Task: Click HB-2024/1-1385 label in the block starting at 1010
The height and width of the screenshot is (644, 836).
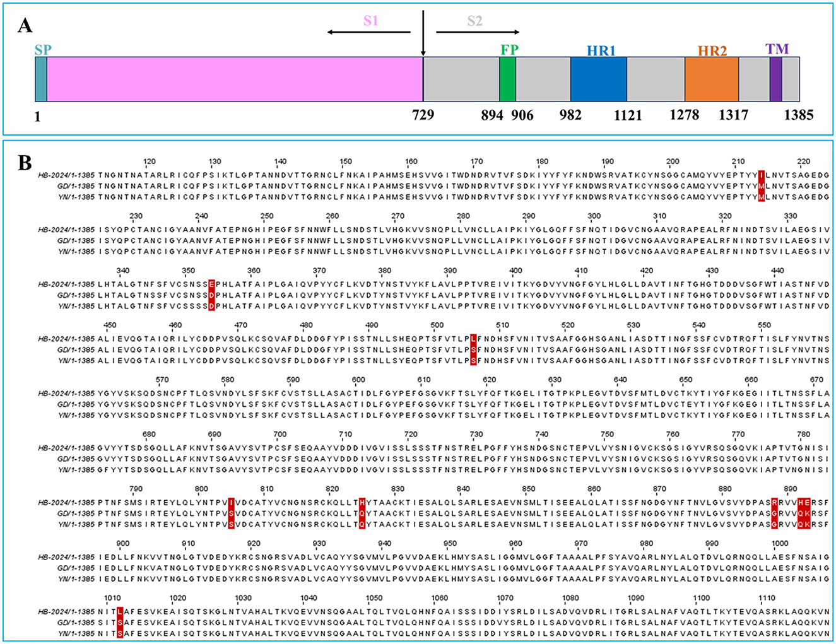Action: pyautogui.click(x=66, y=612)
